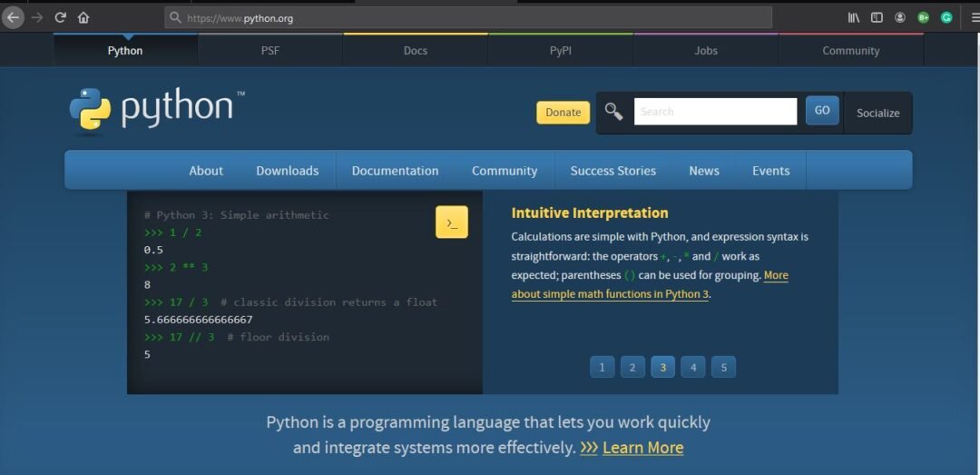Select the Python top tab

click(x=125, y=51)
